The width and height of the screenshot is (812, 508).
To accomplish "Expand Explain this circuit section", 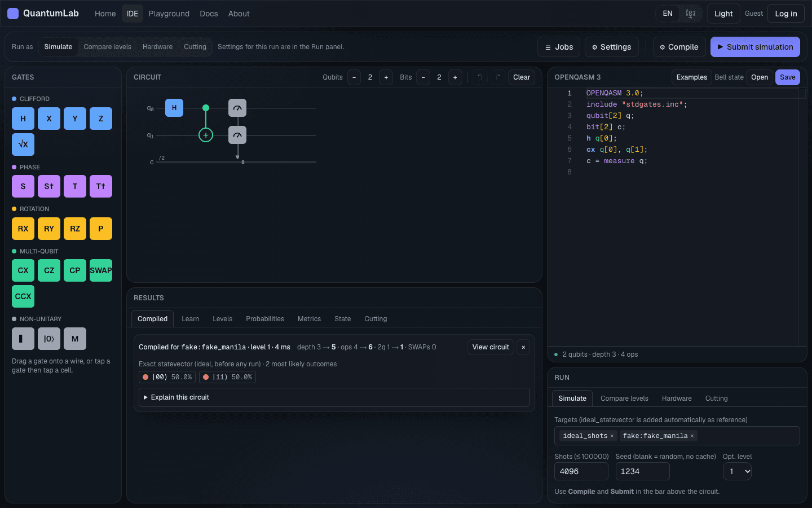I will pyautogui.click(x=334, y=397).
